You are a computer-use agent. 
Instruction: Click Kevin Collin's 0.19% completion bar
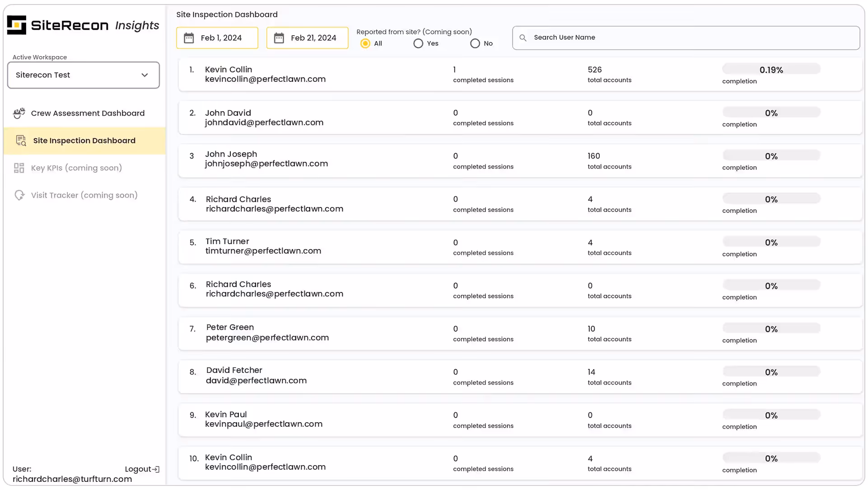tap(771, 69)
